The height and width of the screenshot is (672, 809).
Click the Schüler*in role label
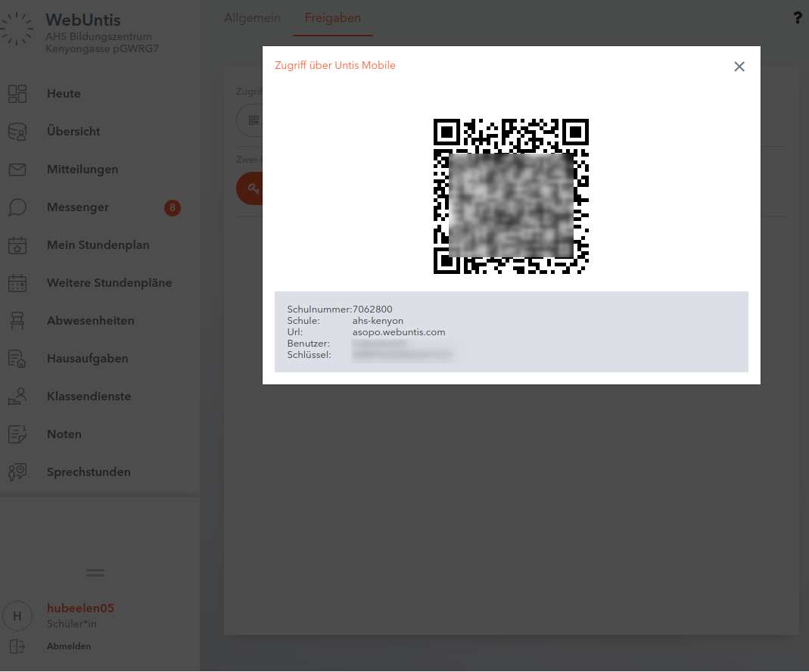[72, 624]
